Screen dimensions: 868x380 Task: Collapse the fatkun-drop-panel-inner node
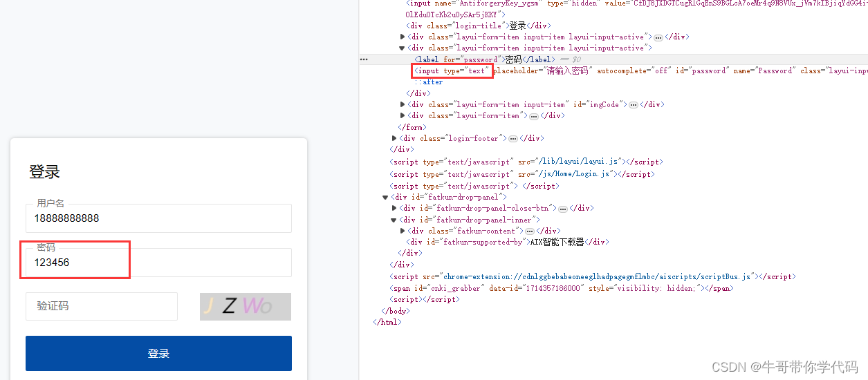coord(395,220)
